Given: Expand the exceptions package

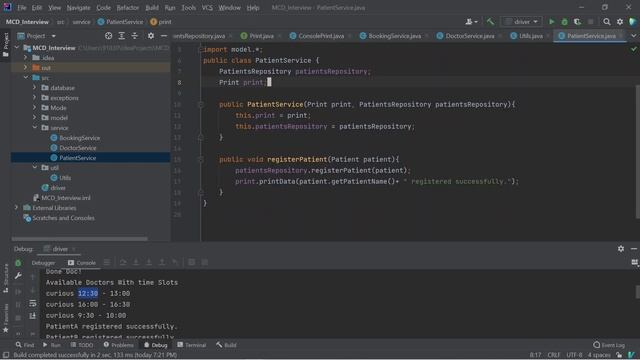Looking at the screenshot, I should [35, 98].
